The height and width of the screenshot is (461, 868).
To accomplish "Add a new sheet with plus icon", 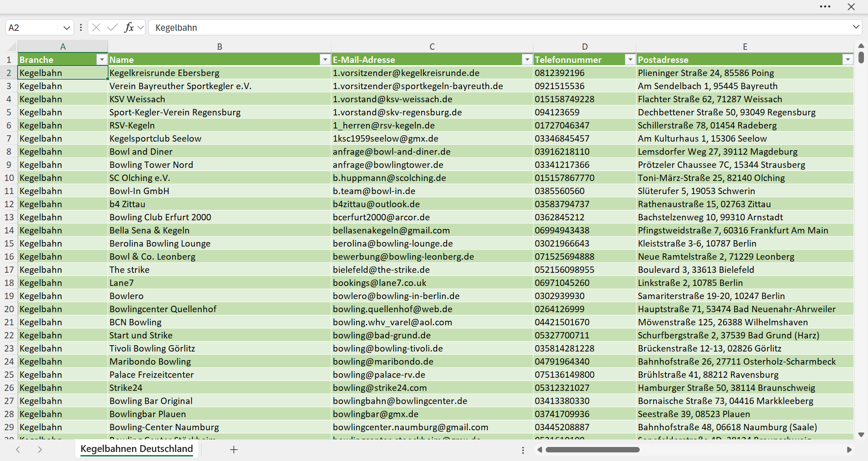I will (234, 449).
